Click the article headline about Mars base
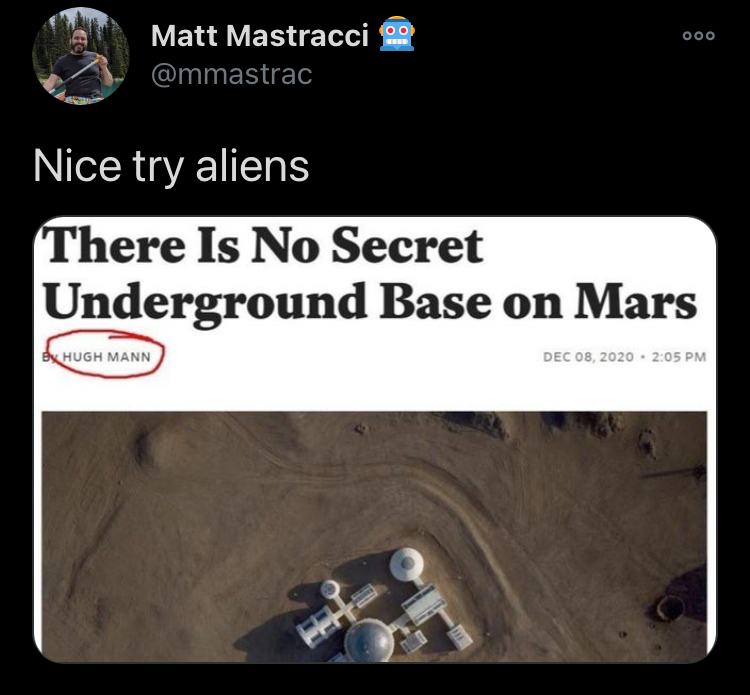The width and height of the screenshot is (750, 695). coord(369,274)
